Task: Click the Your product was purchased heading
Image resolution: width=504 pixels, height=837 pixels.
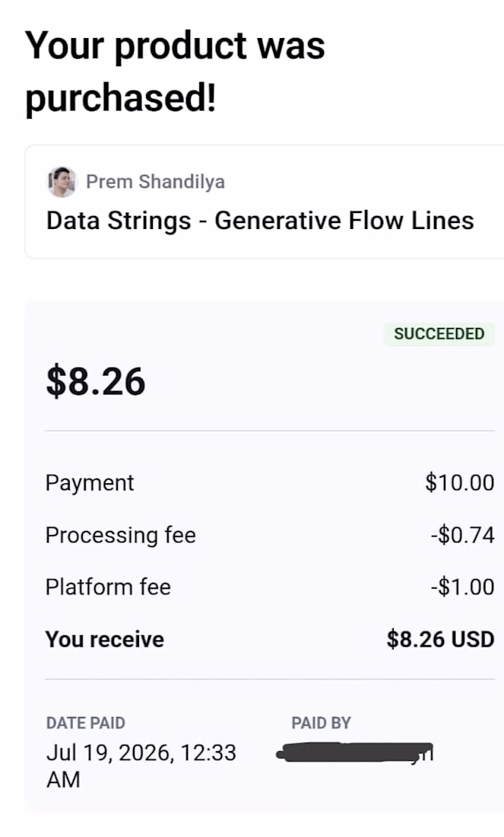Action: point(175,72)
